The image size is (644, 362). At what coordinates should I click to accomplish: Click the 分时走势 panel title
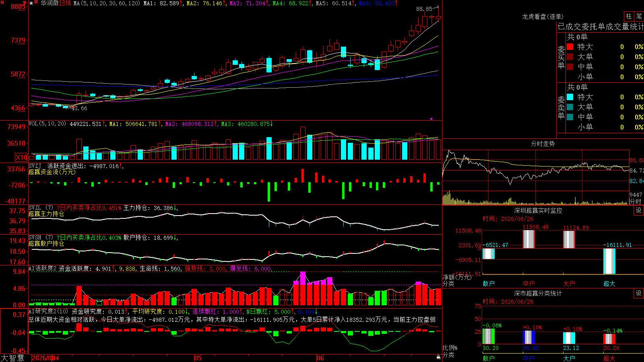click(x=543, y=144)
